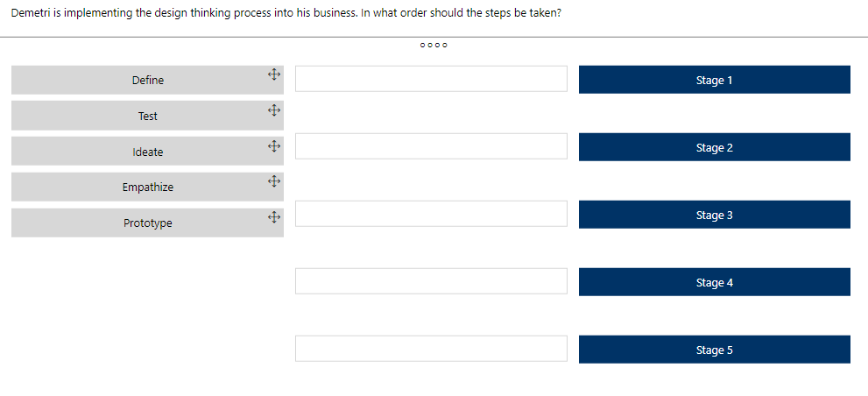Select the Test step tile
This screenshot has width=868, height=396.
(147, 116)
